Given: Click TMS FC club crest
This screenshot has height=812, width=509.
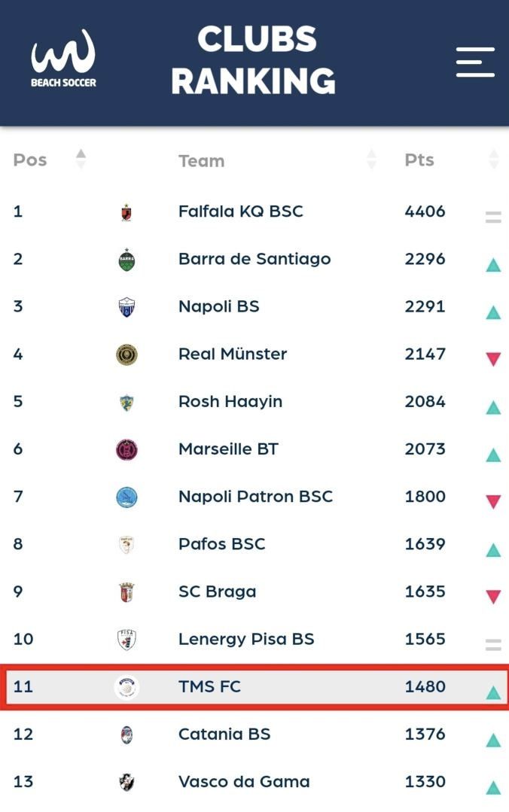Looking at the screenshot, I should point(126,687).
